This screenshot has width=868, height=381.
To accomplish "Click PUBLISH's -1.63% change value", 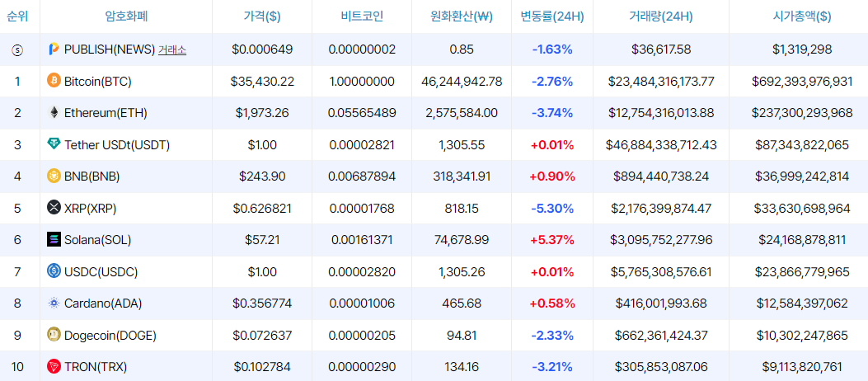I will (552, 49).
